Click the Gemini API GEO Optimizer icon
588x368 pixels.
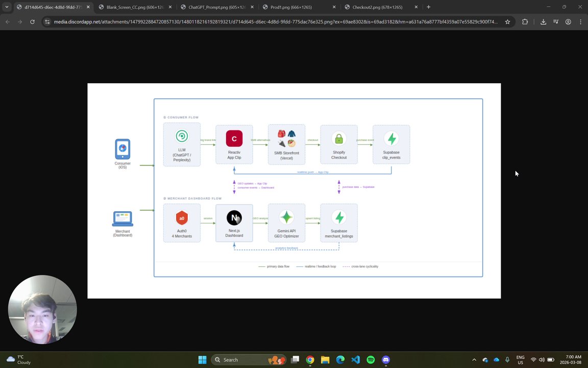point(286,217)
